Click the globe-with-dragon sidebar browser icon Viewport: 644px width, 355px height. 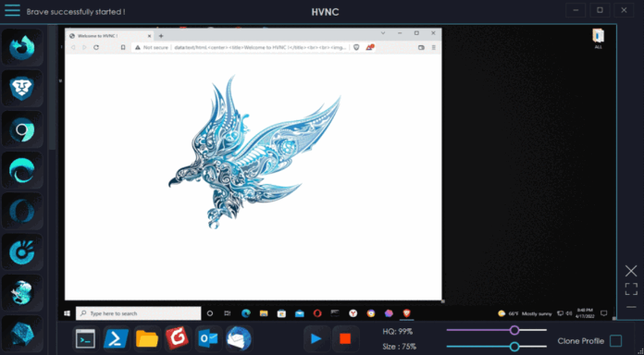click(x=22, y=293)
